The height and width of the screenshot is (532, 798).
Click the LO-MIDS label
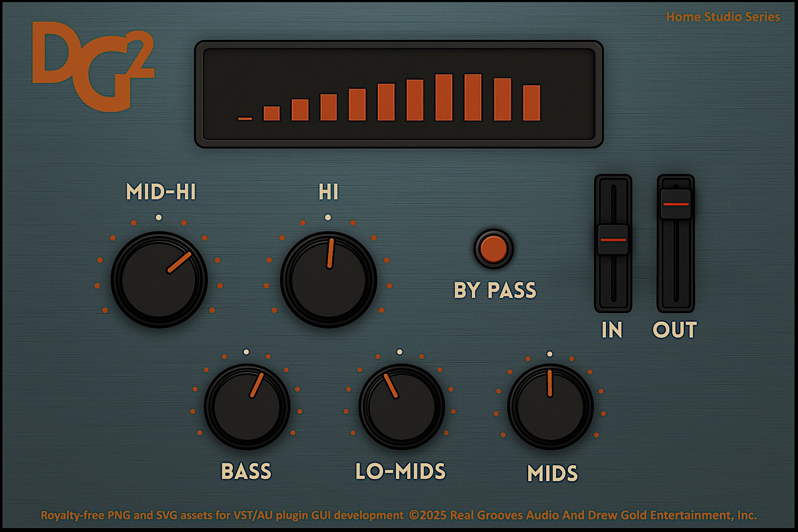point(400,472)
